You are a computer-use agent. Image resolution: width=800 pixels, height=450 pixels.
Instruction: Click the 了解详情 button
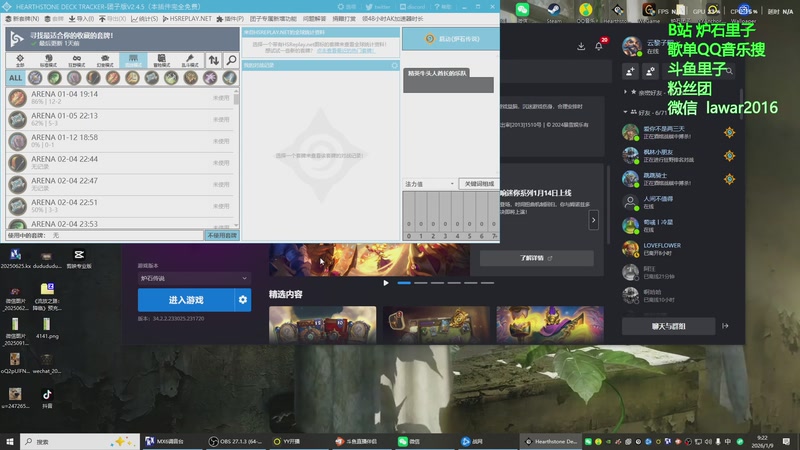(x=536, y=258)
